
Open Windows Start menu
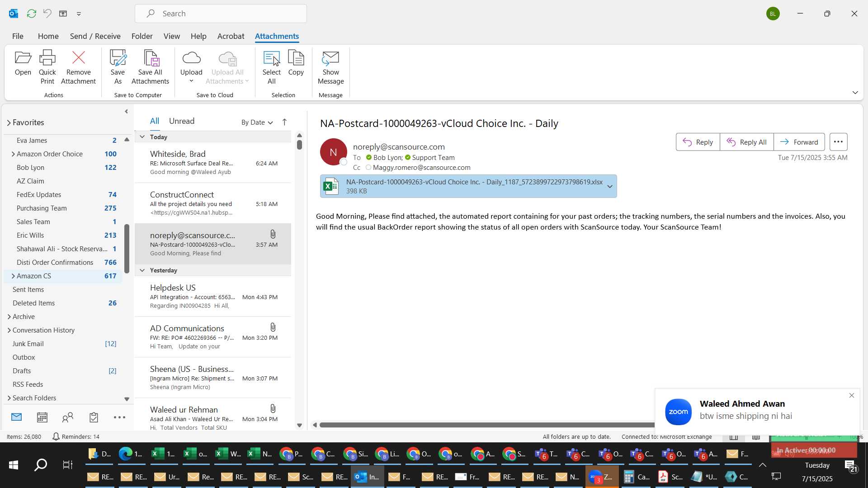click(x=13, y=465)
